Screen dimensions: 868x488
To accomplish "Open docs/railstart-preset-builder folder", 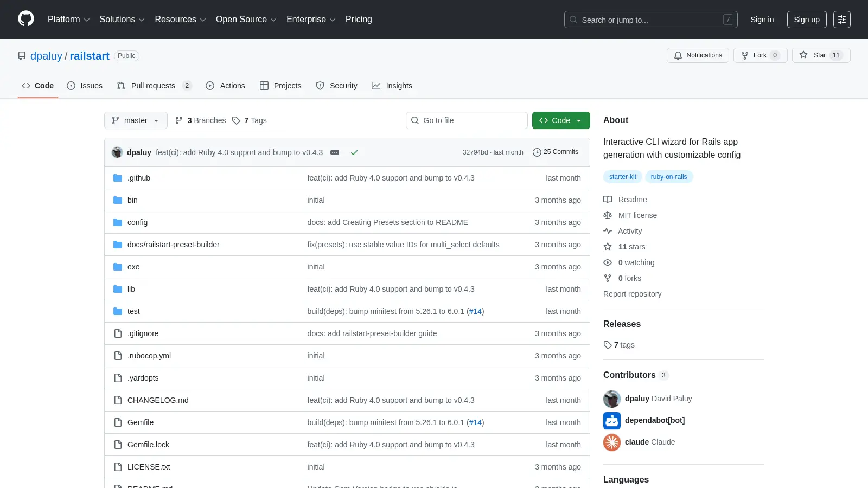I will tap(174, 245).
